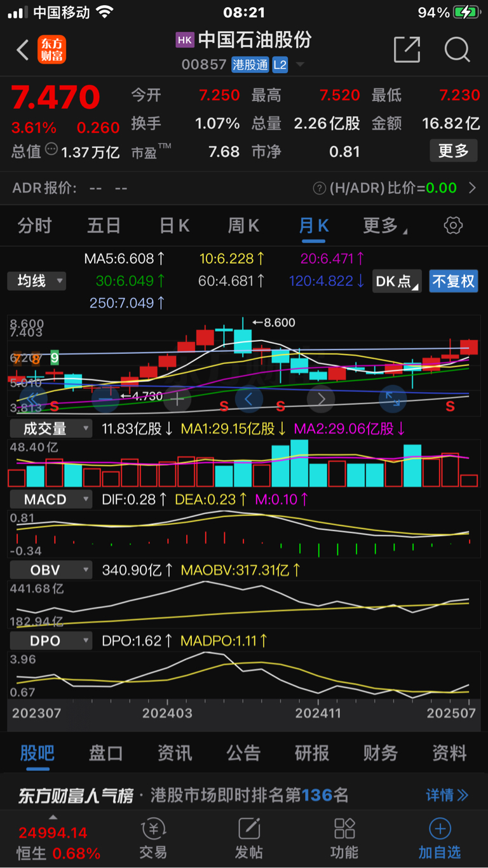Open the share icon at top
Image resolution: width=488 pixels, height=868 pixels.
[407, 49]
